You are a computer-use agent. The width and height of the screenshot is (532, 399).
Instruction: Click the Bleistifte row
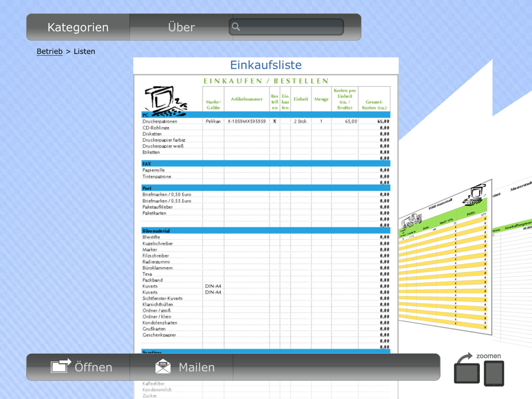click(265, 237)
